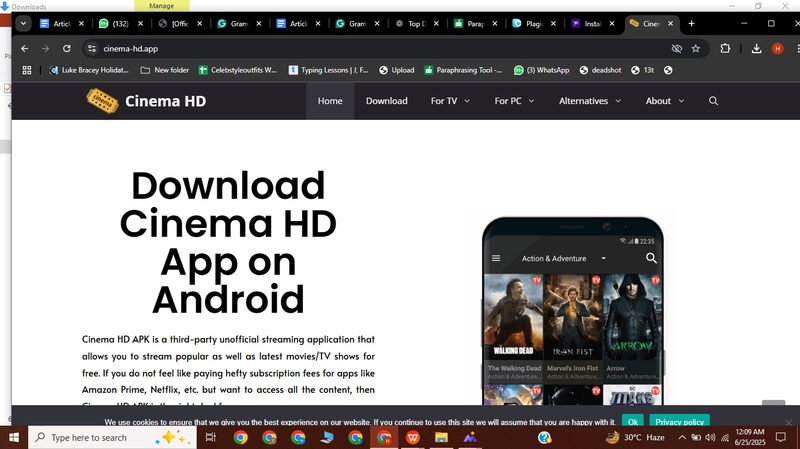Open the Download nav item
Screen dimensions: 800x449
pyautogui.click(x=386, y=101)
